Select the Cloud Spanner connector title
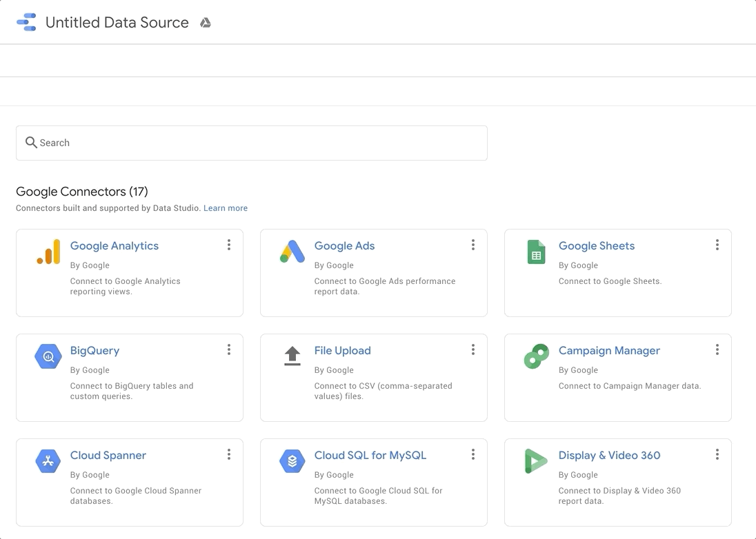This screenshot has width=756, height=539. pos(108,456)
